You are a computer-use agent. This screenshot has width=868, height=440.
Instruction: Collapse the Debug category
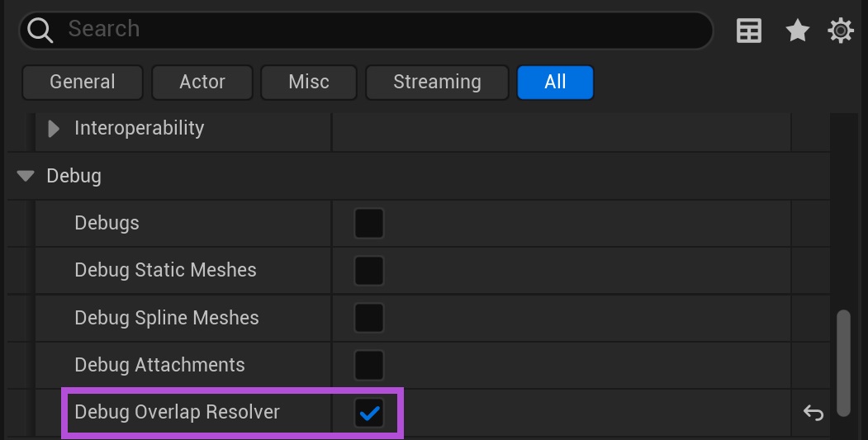(26, 176)
